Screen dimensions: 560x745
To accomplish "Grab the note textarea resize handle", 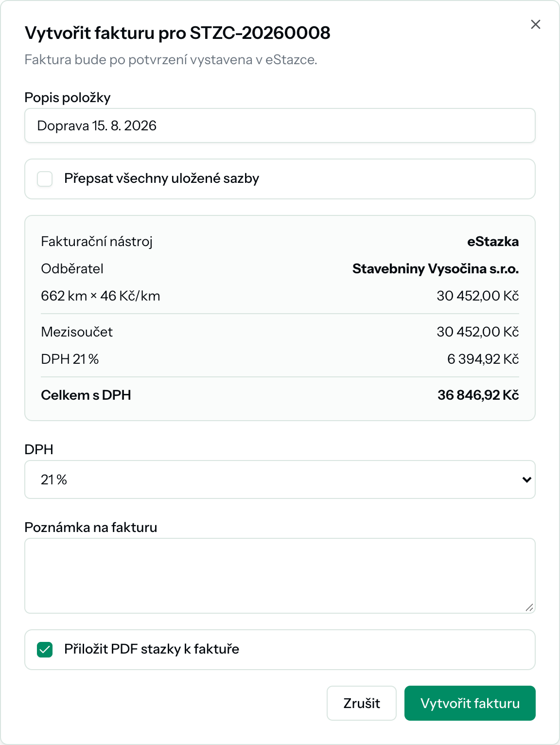I will click(x=529, y=607).
